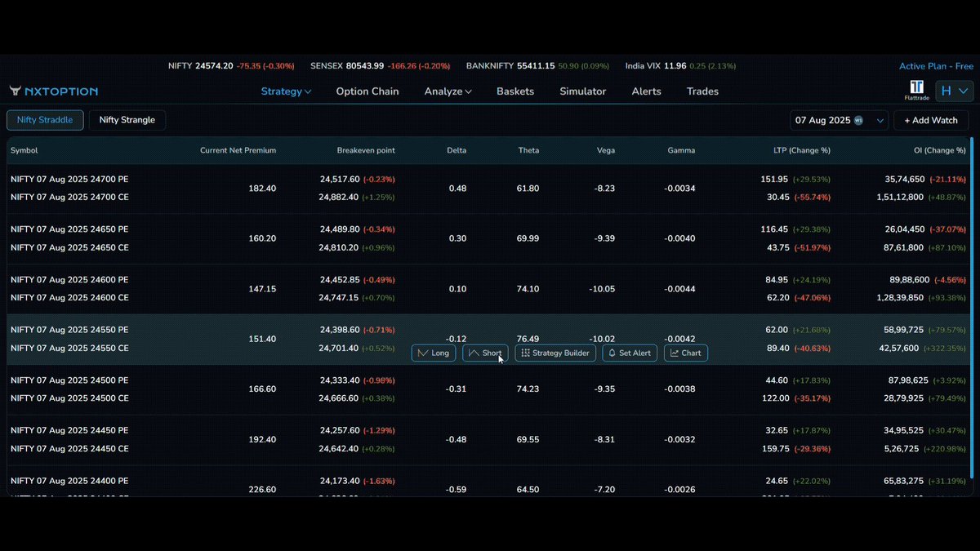The width and height of the screenshot is (980, 551).
Task: Click net premium value 182.40
Action: [262, 188]
